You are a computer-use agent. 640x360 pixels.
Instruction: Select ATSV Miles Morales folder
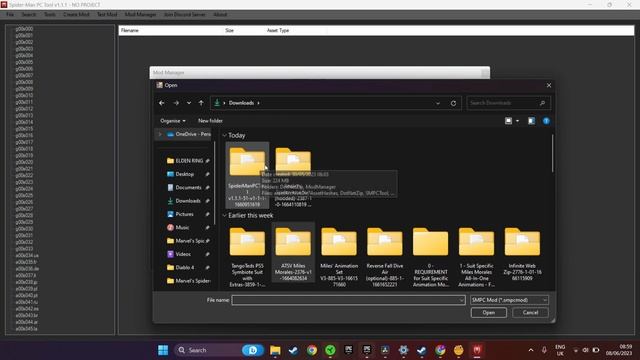(x=293, y=253)
